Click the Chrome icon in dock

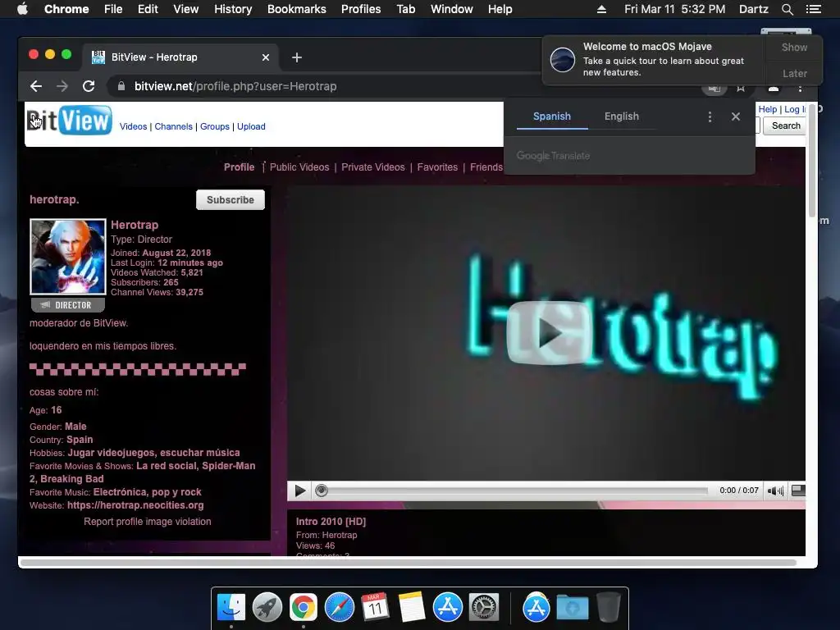point(304,607)
